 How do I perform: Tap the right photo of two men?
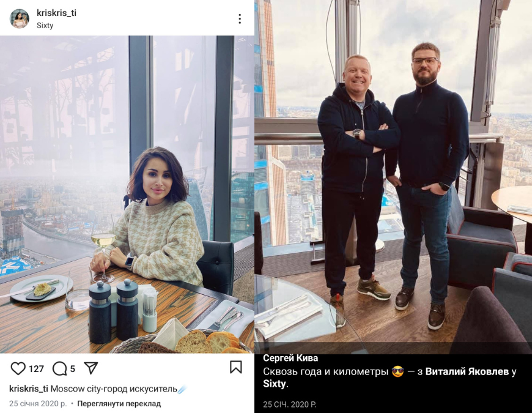pyautogui.click(x=393, y=177)
